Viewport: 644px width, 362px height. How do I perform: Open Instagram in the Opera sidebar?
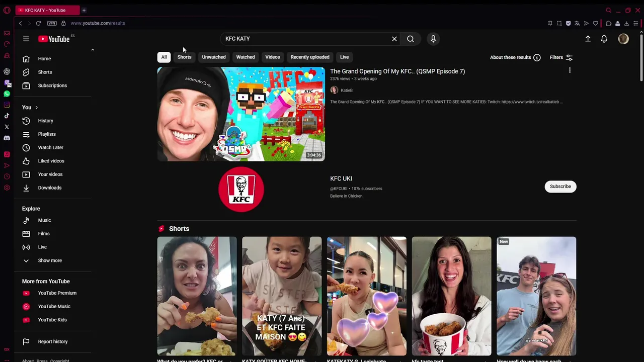[x=7, y=105]
